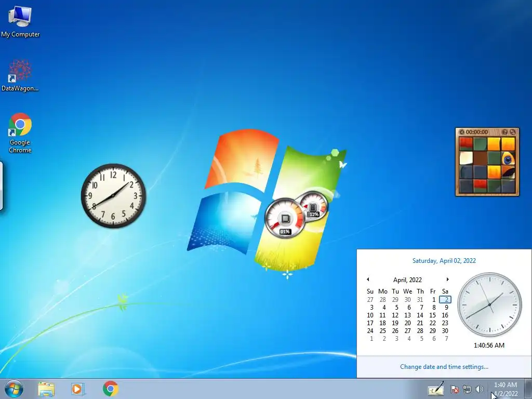Screen dimensions: 532x399
Task: Select April 13 in the calendar
Action: pyautogui.click(x=407, y=315)
